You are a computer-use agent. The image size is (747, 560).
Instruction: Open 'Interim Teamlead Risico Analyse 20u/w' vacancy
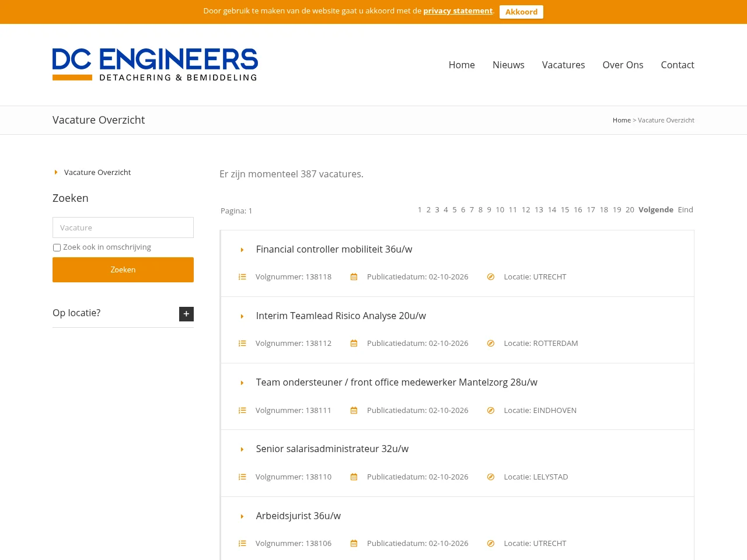point(341,316)
